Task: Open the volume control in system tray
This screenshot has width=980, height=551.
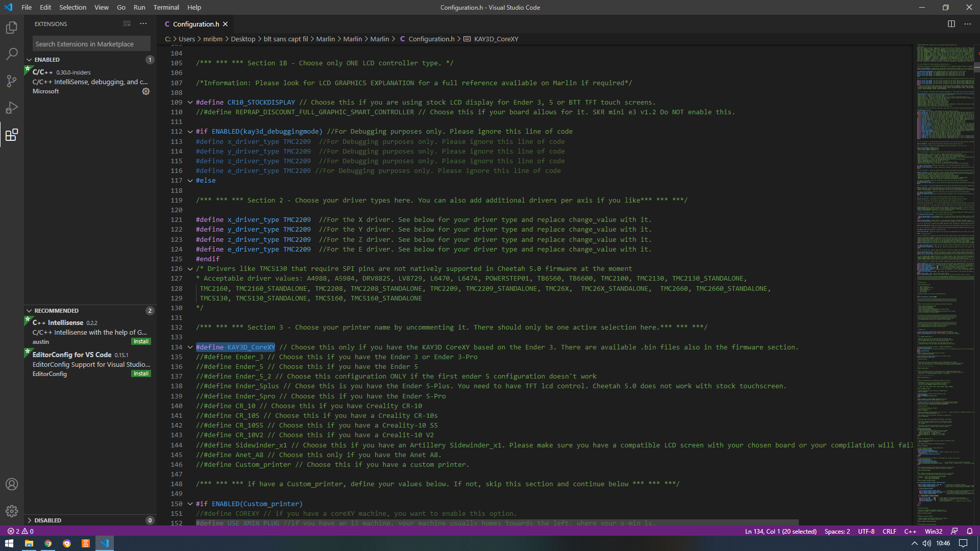Action: (x=927, y=543)
